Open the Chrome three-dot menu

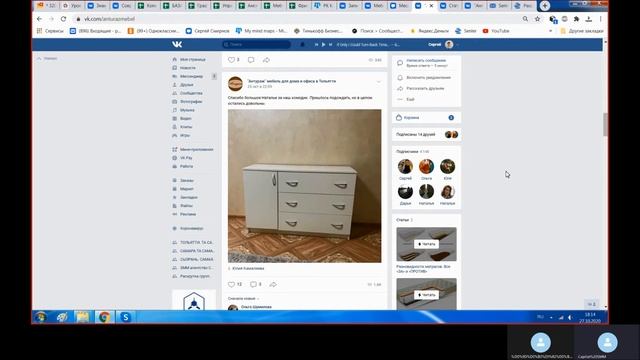pos(600,19)
